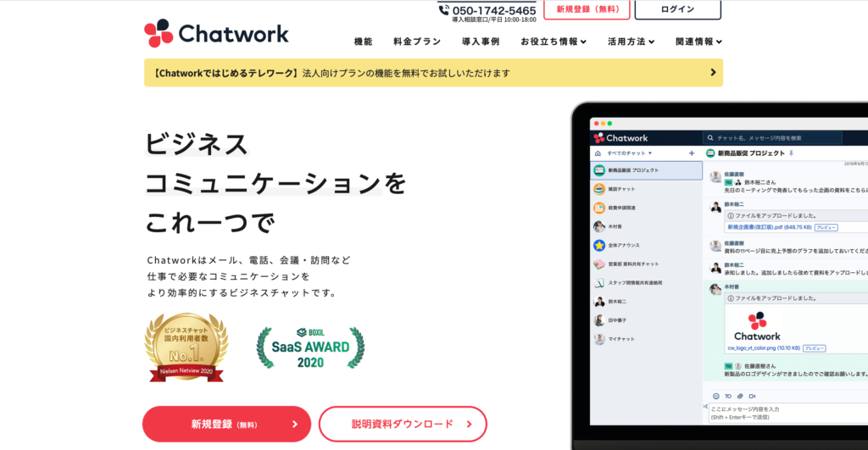The height and width of the screenshot is (450, 868).
Task: Click the マイチャット avatar in the chat list
Action: point(599,339)
